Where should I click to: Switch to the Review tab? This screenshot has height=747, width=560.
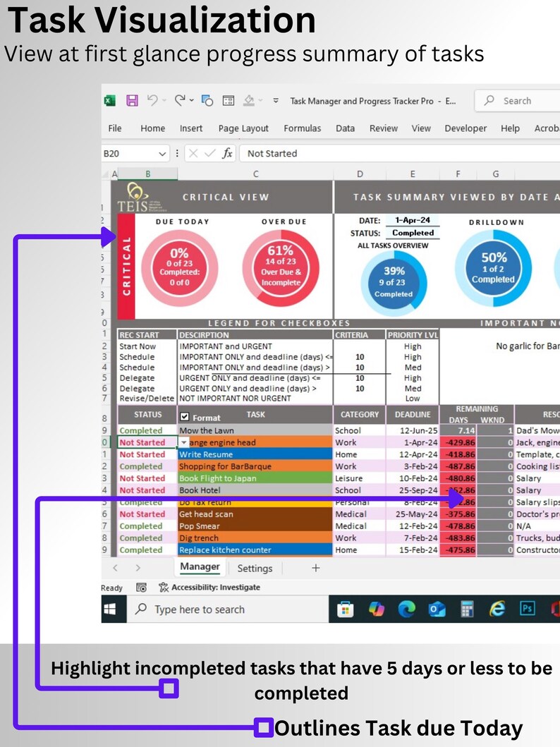pyautogui.click(x=384, y=128)
